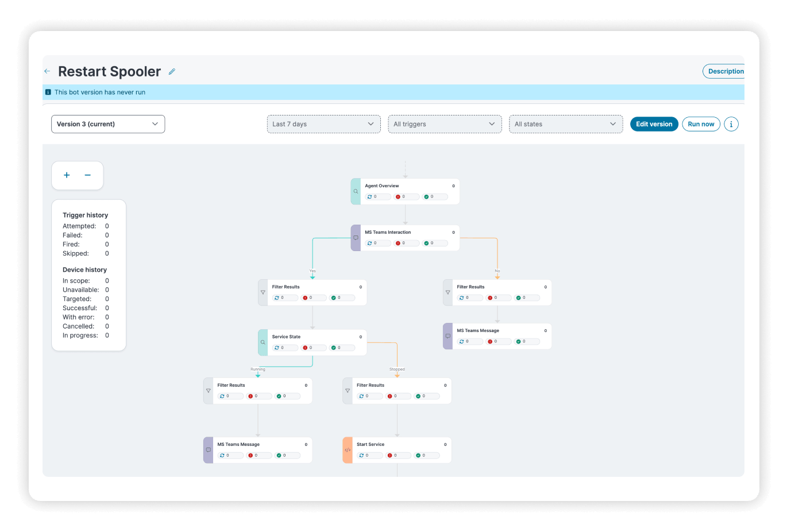787x532 pixels.
Task: Click the funnel icon on No-branch Filter Results
Action: coord(447,292)
